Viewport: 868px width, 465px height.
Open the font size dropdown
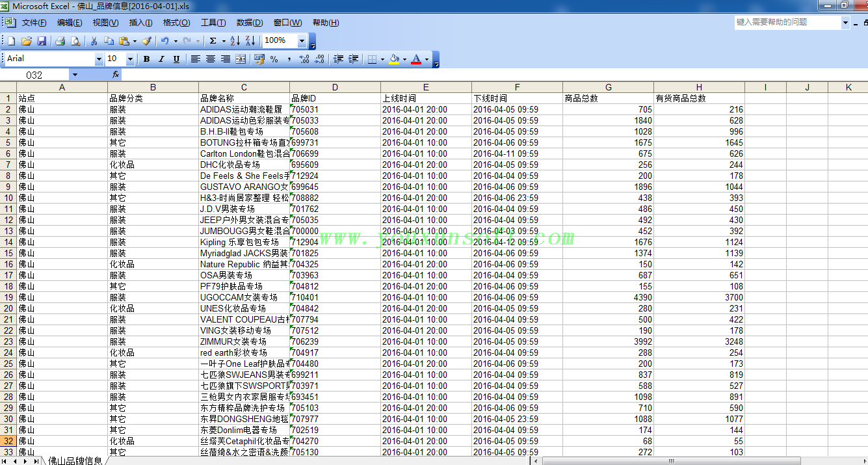(130, 59)
